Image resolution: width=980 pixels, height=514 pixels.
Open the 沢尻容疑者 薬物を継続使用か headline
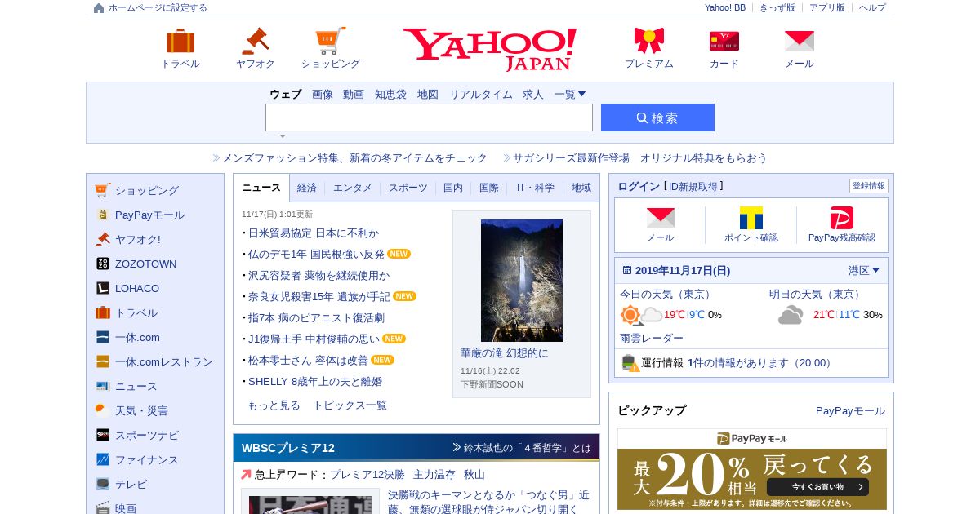(318, 275)
